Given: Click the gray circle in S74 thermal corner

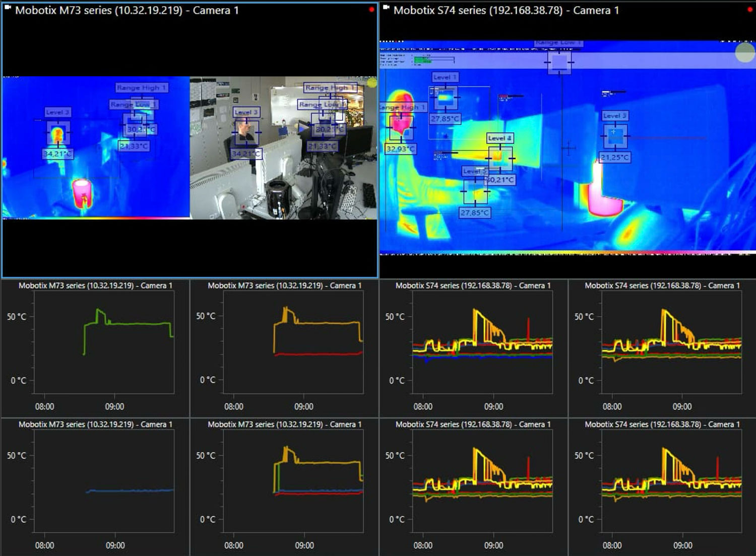Looking at the screenshot, I should click(x=745, y=52).
